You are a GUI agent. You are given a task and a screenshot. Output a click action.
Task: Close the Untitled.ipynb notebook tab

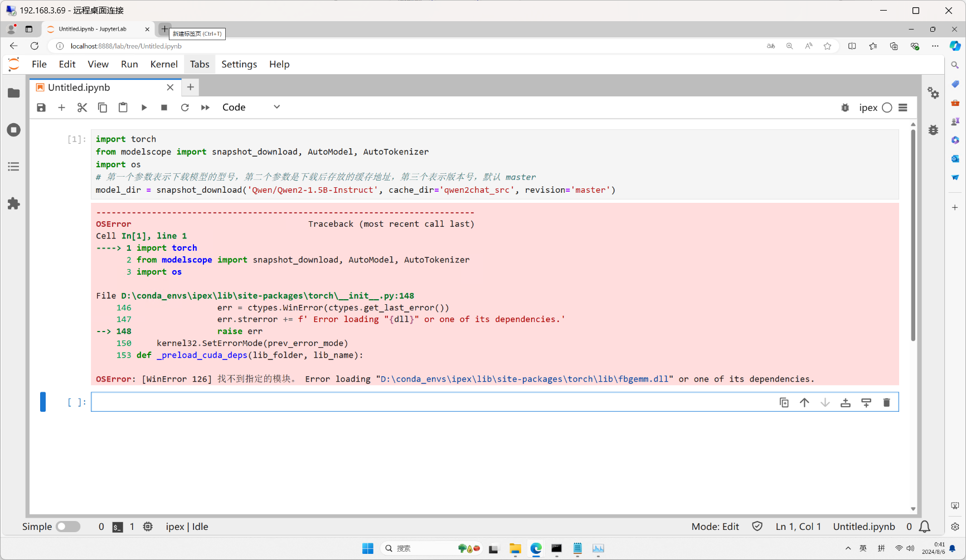170,87
